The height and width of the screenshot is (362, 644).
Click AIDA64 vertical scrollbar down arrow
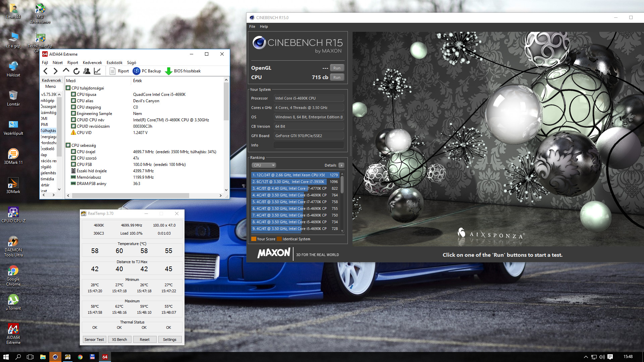(226, 190)
